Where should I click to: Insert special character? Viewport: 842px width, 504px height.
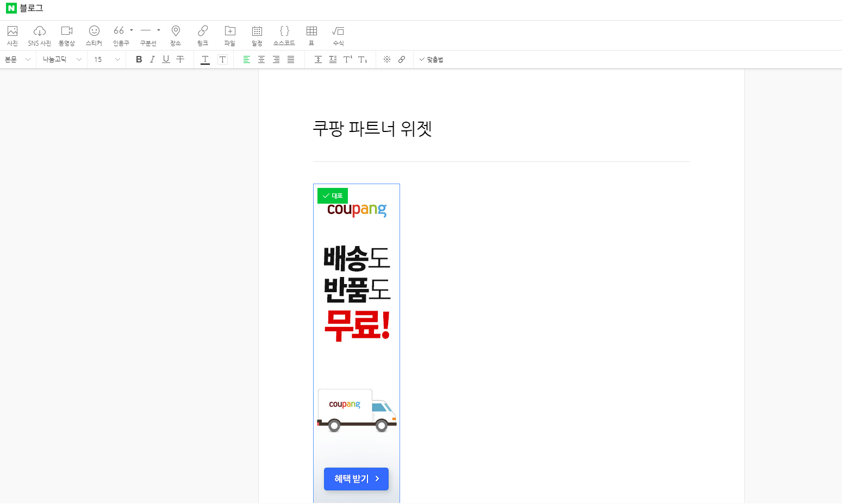point(387,60)
